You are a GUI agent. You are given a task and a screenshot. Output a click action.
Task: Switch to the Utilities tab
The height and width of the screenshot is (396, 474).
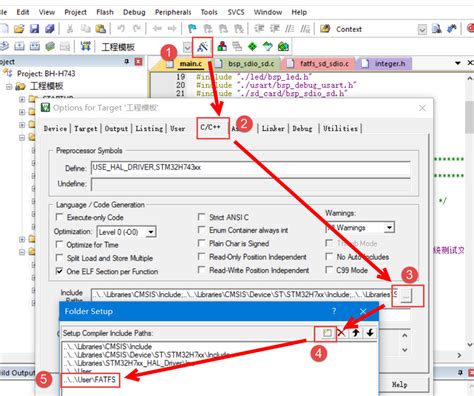coord(340,128)
